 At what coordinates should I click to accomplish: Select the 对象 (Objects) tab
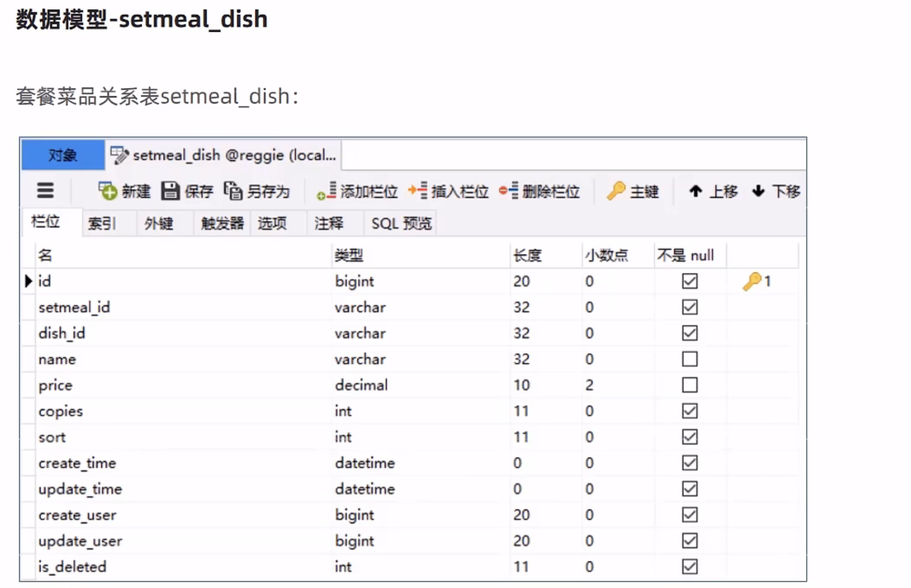tap(63, 155)
